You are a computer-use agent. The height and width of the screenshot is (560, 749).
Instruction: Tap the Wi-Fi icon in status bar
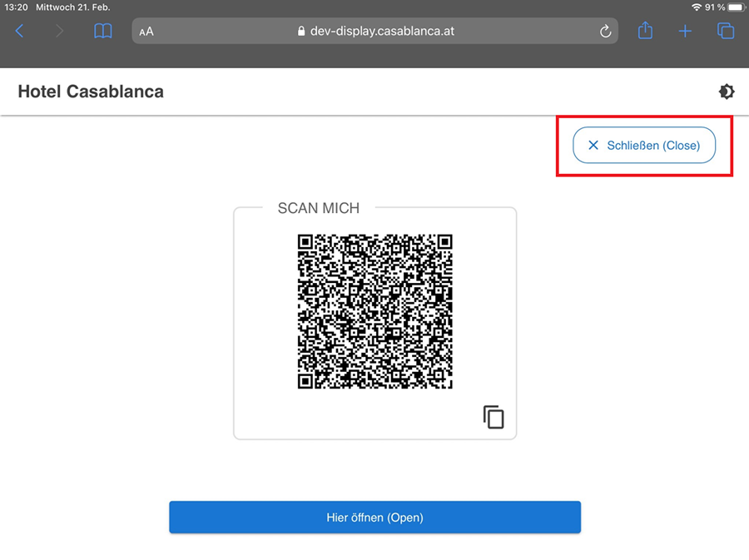point(696,7)
